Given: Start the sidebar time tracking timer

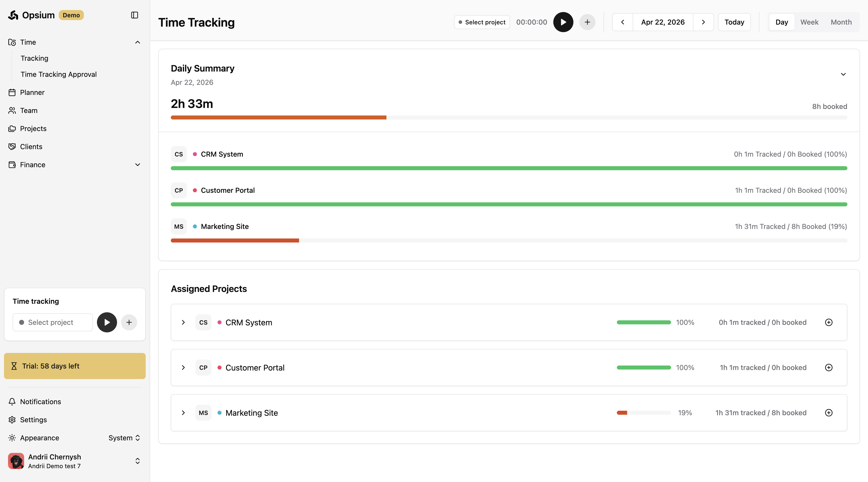Looking at the screenshot, I should click(x=107, y=322).
